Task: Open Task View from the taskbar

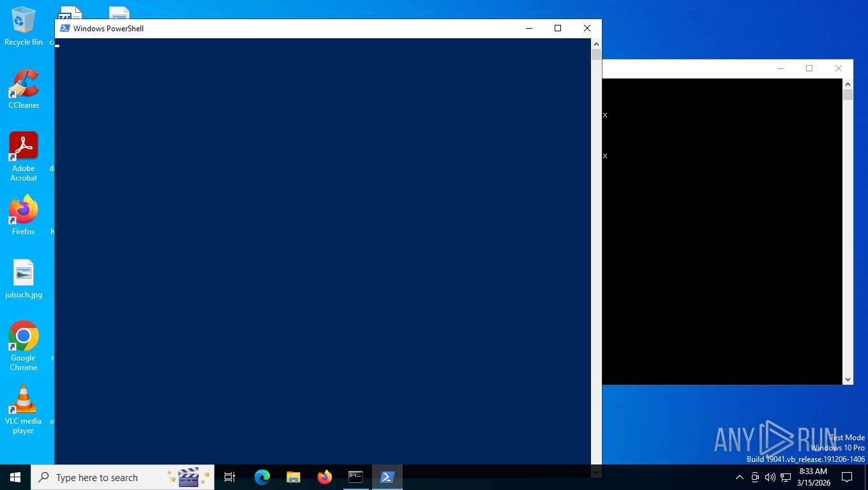Action: [x=230, y=477]
